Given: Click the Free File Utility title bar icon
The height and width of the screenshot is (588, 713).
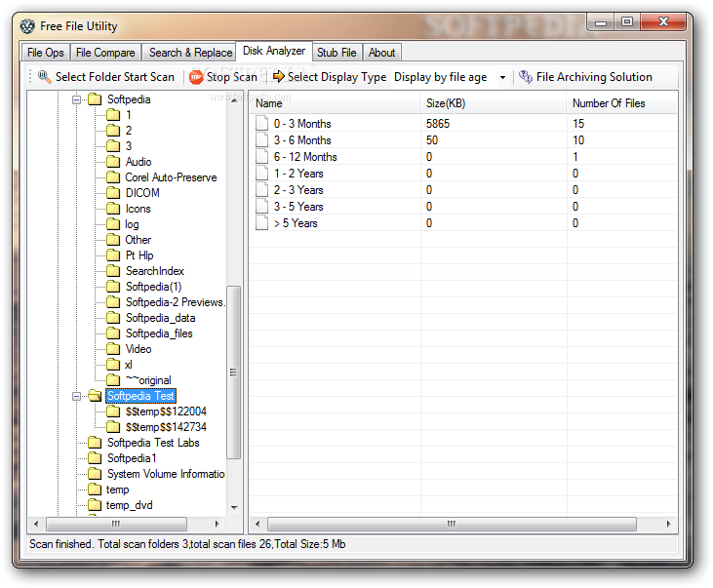Looking at the screenshot, I should click(27, 26).
